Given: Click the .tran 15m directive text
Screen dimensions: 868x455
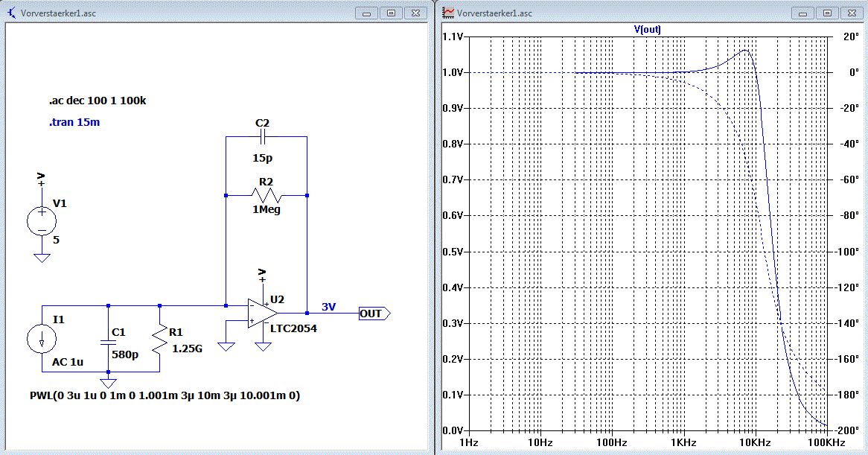Looking at the screenshot, I should [74, 122].
